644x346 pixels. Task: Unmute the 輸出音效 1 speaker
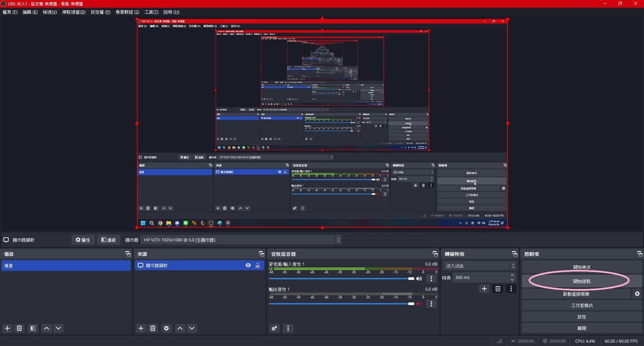click(418, 304)
